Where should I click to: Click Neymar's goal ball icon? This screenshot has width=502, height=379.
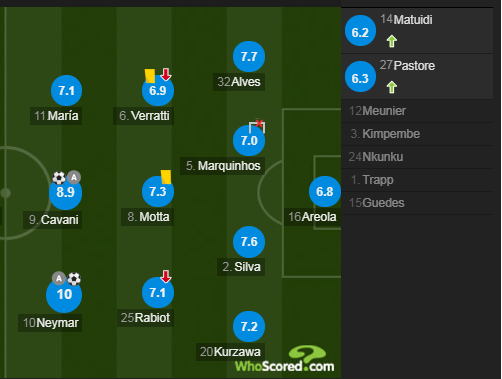(x=74, y=279)
